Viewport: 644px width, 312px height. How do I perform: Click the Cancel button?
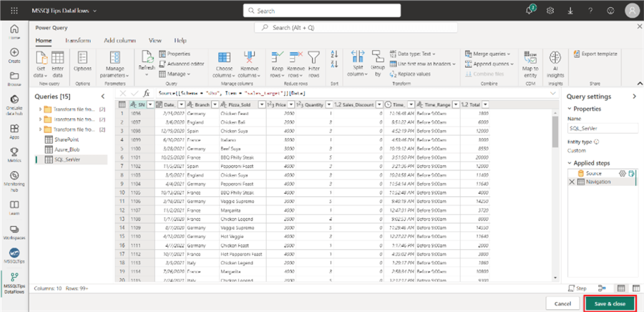pyautogui.click(x=563, y=303)
